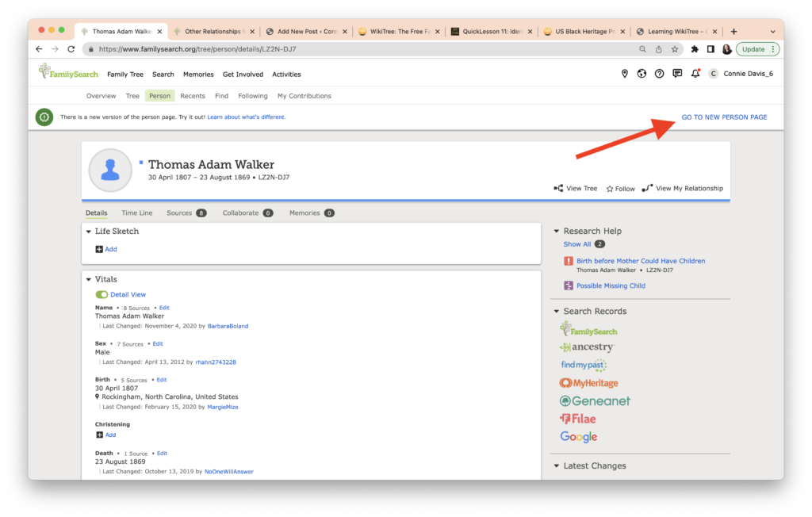The width and height of the screenshot is (812, 517).
Task: Open the Sources tab
Action: click(186, 213)
